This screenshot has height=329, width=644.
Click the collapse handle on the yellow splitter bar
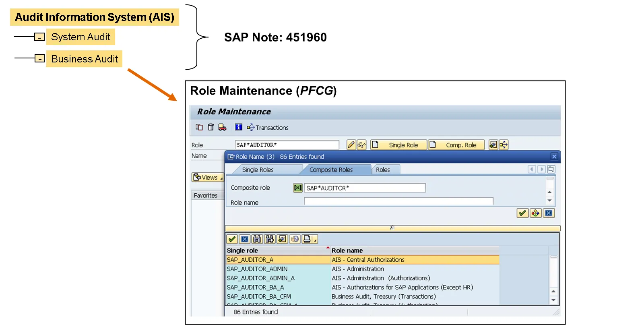tap(392, 228)
